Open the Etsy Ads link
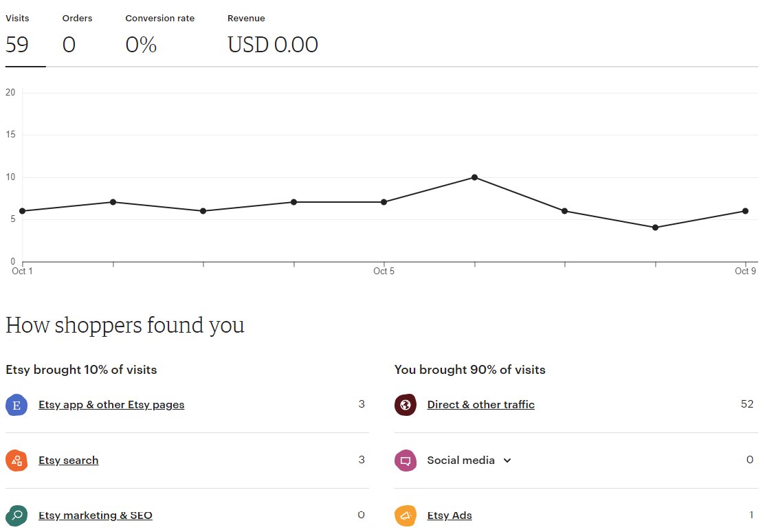Screen dimensions: 765x532 click(450, 516)
